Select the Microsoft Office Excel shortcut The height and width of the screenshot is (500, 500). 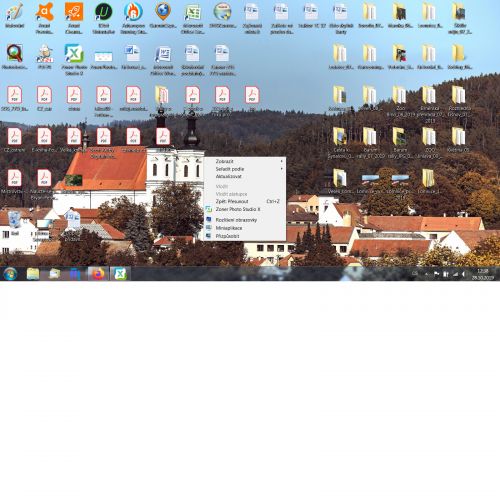pos(193,17)
